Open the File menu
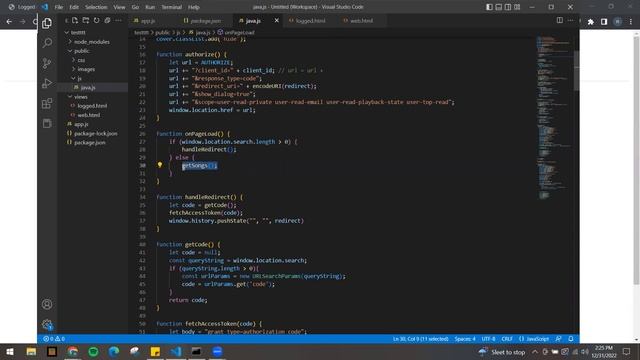 pyautogui.click(x=59, y=7)
